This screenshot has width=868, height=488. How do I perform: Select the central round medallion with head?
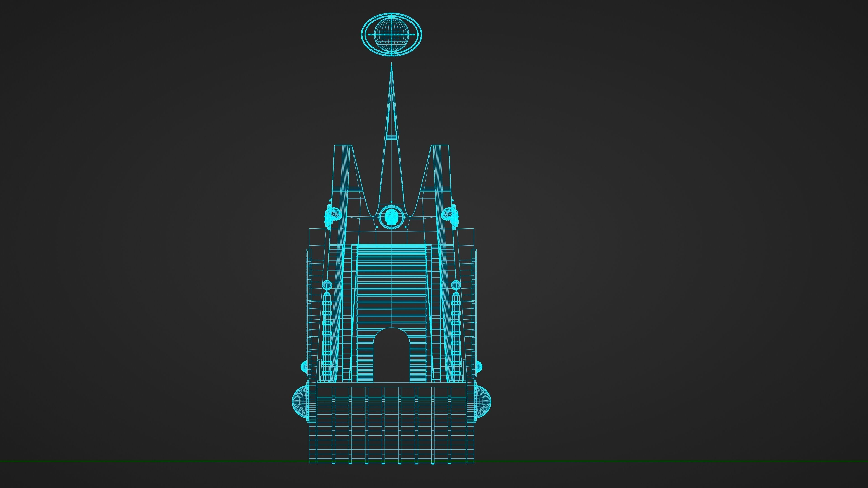tap(391, 218)
